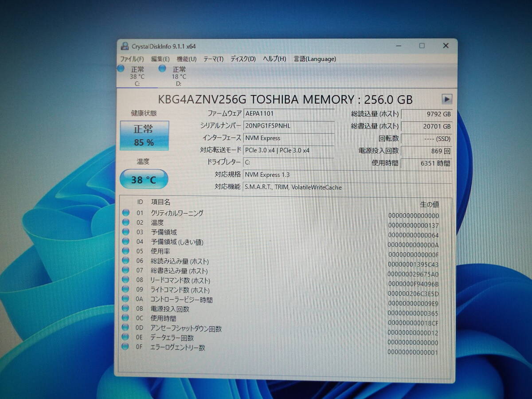Click the transfer mode field PCIe 3.0 x4
532x399 pixels.
(289, 150)
